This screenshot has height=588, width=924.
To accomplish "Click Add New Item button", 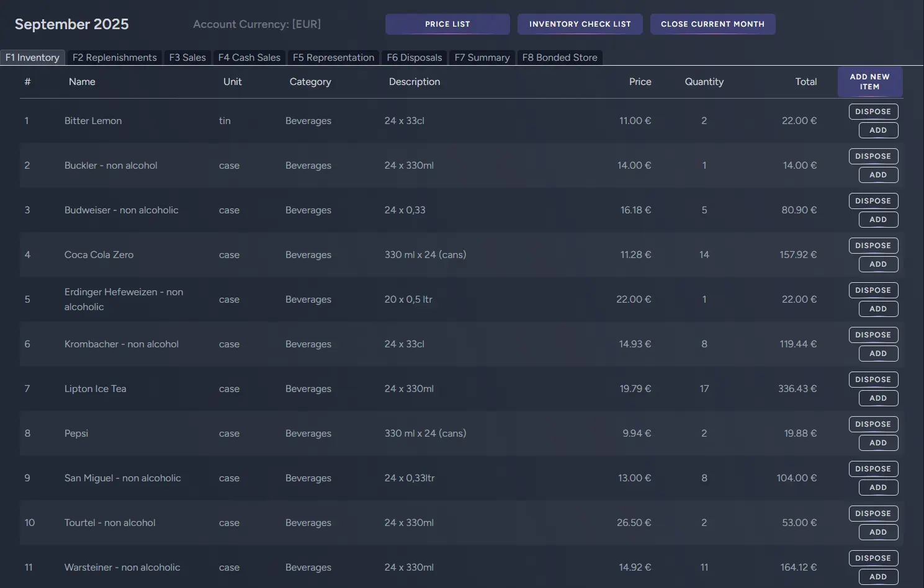I will click(x=869, y=82).
